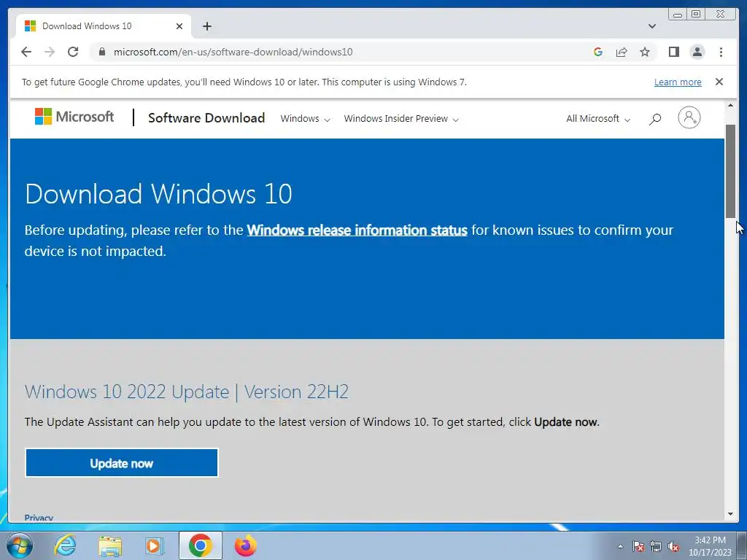Select the Download Windows 10 tab
This screenshot has width=747, height=560.
coord(104,26)
